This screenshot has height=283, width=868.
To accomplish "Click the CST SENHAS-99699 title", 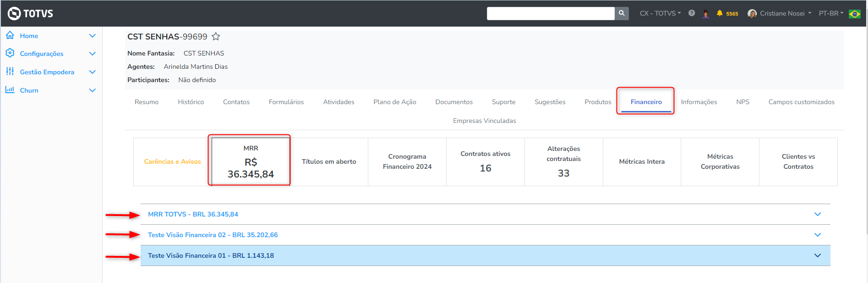I will (x=167, y=37).
